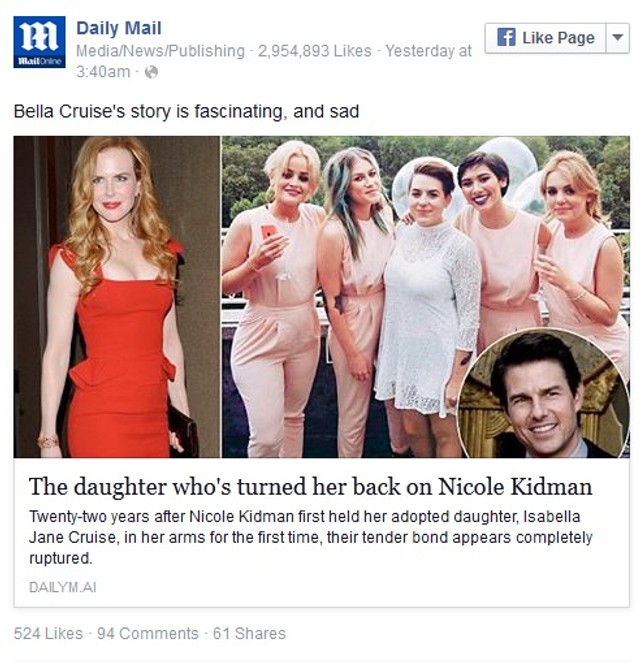The height and width of the screenshot is (662, 640).
Task: Click the caption 'Bella Cruise's story is fascinating'
Action: [186, 111]
